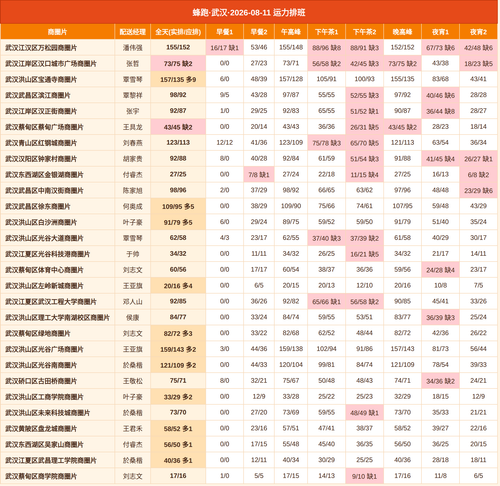
Task: Select row name 武汉武昌区中南汉街商圈片
Action: coord(44,191)
